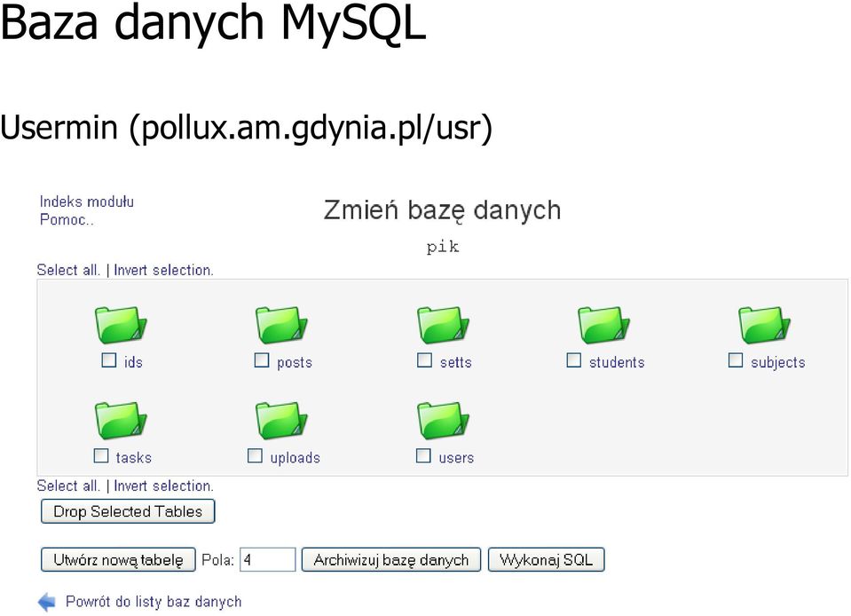This screenshot has height=616, width=851.
Task: Click bottom Invert selection. link
Action: pyautogui.click(x=163, y=486)
